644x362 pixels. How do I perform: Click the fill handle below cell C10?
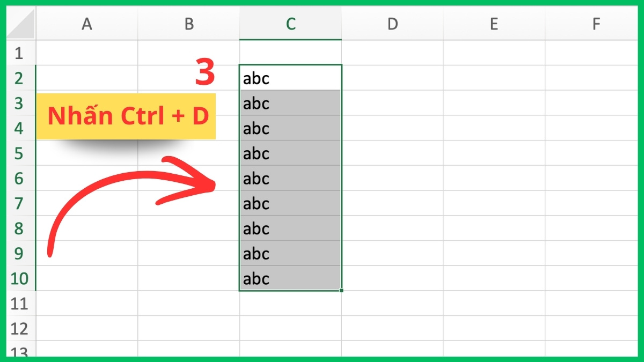(x=341, y=291)
